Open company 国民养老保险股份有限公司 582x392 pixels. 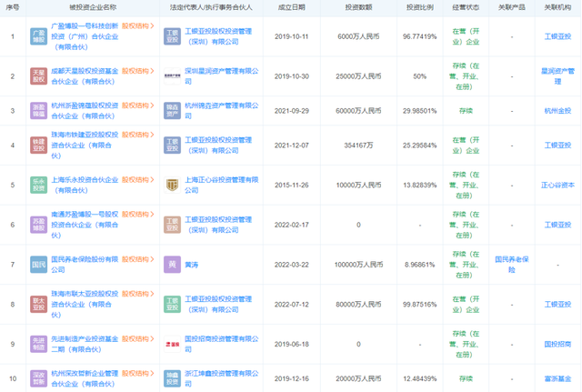(85, 265)
